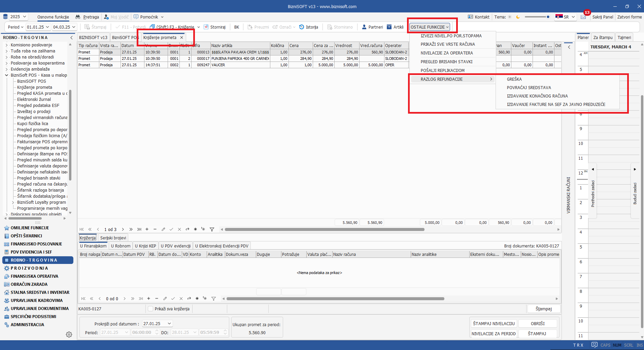Expand the Proknjiži pod datumom date dropdown
This screenshot has height=350, width=644.
click(x=169, y=323)
